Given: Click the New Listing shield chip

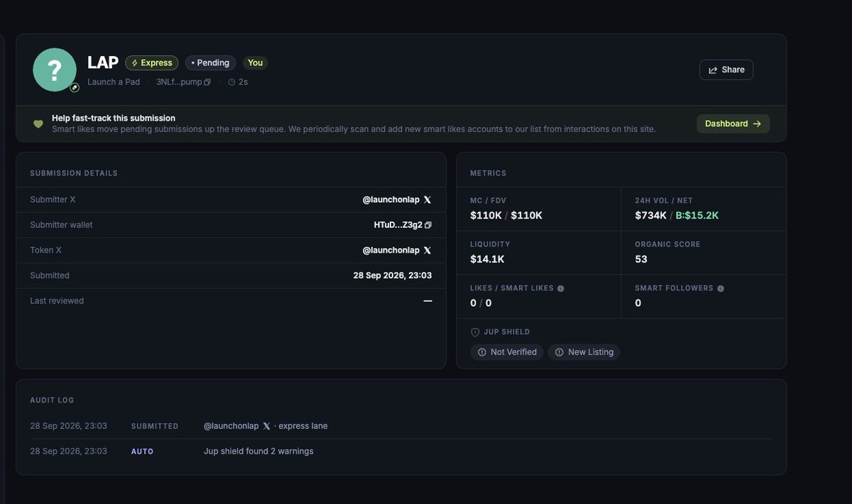Looking at the screenshot, I should pyautogui.click(x=584, y=352).
